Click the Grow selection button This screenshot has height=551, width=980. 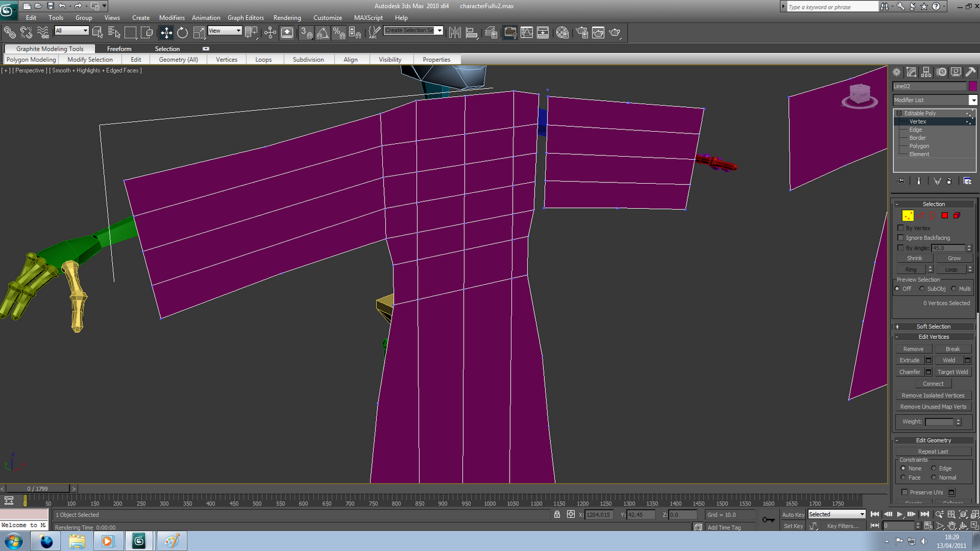(954, 258)
